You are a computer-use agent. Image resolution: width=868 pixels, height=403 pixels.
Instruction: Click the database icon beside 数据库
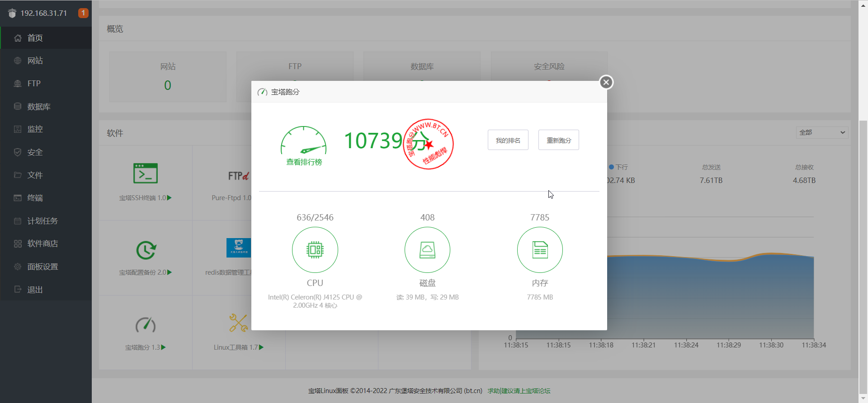(18, 106)
